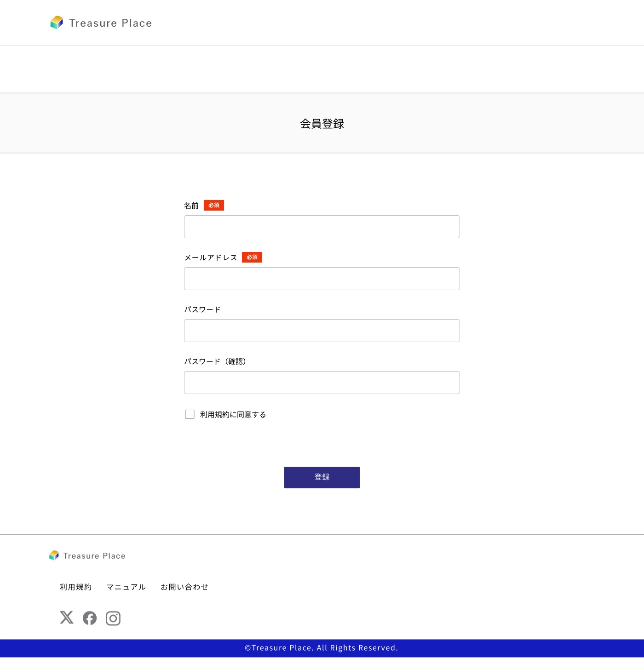Focus the メールアドレス input field
This screenshot has height=658, width=644.
[x=322, y=279]
